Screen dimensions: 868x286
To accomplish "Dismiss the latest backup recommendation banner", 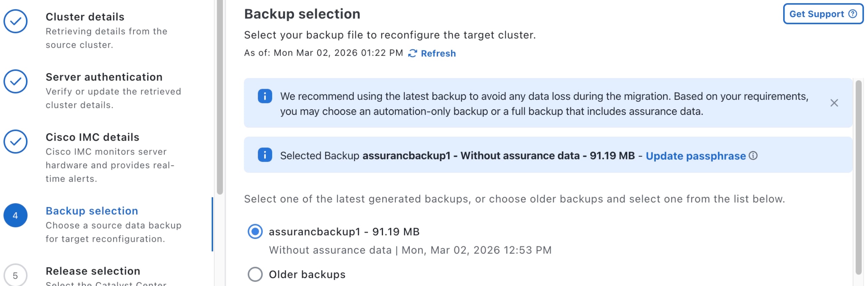I will [x=834, y=103].
